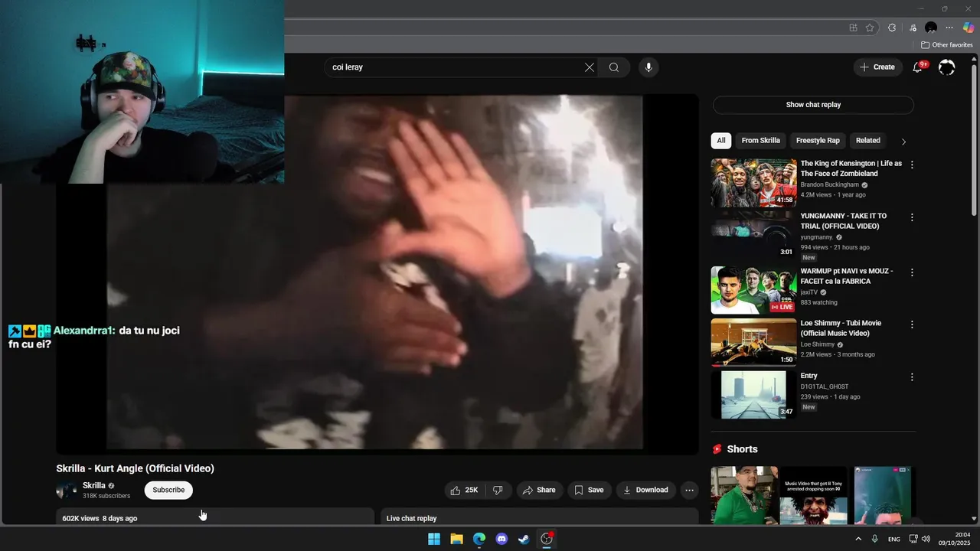Click the Loe Shimmy - Tubi Movie title
This screenshot has width=980, height=551.
tap(841, 328)
